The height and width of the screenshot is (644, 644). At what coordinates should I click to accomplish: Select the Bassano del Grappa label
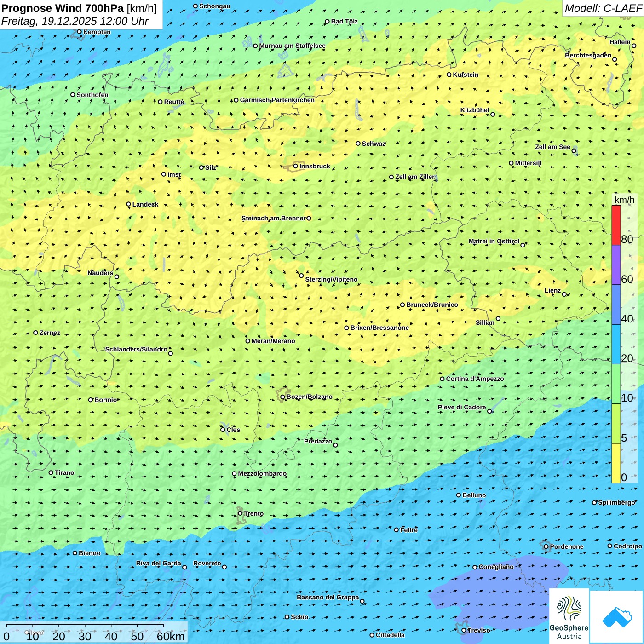[328, 597]
